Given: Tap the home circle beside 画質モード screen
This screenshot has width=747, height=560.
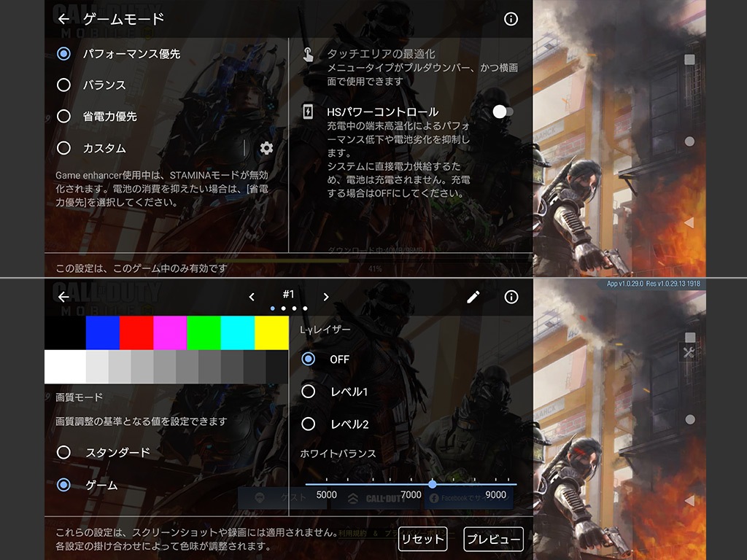Looking at the screenshot, I should 689,419.
